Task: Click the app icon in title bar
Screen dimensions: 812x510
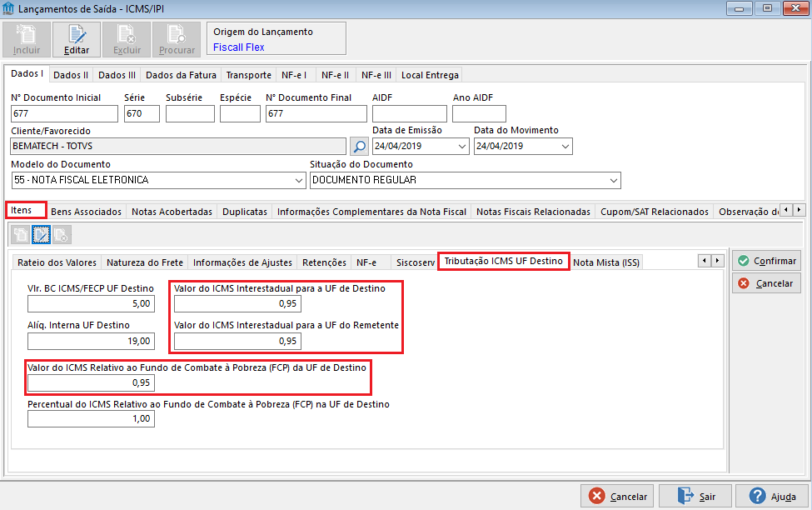Action: point(8,9)
